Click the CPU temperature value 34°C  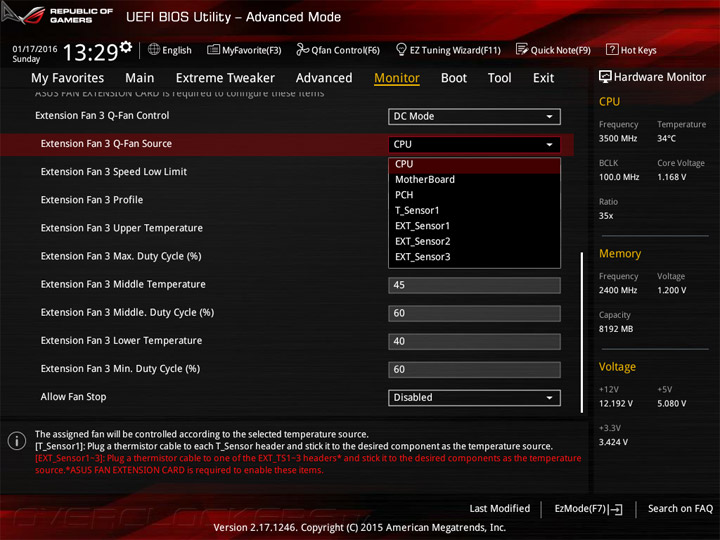666,138
